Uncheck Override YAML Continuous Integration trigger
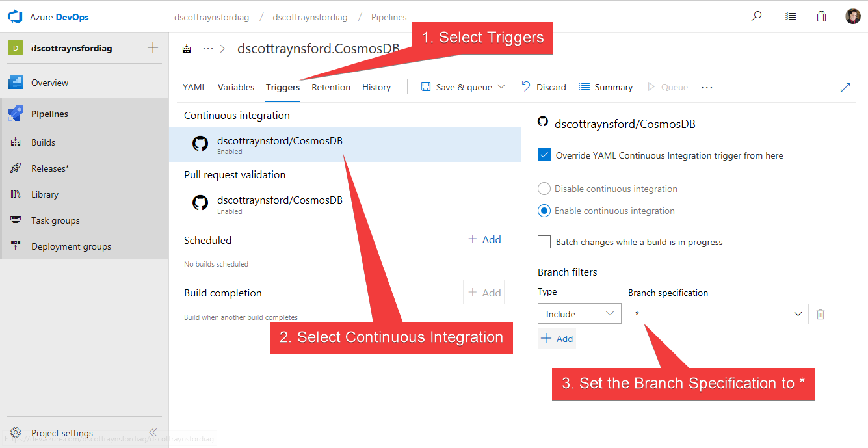 [544, 155]
